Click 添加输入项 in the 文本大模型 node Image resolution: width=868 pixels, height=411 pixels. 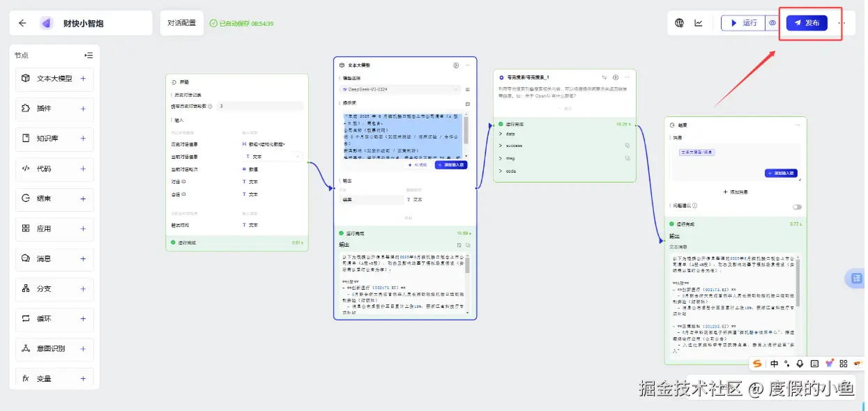point(450,165)
